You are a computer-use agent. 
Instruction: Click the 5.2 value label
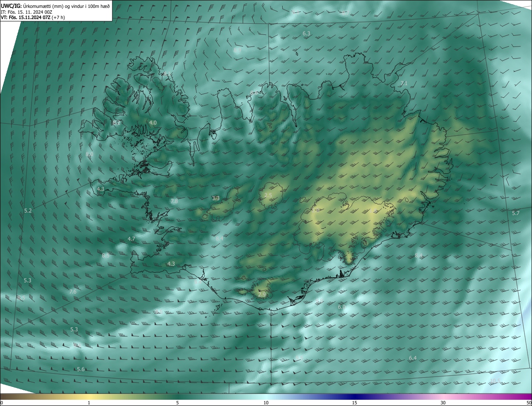point(28,210)
